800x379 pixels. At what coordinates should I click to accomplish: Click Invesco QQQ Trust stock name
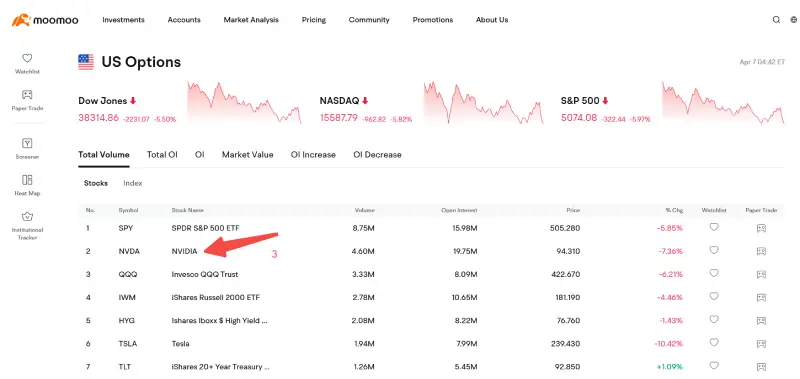[205, 274]
